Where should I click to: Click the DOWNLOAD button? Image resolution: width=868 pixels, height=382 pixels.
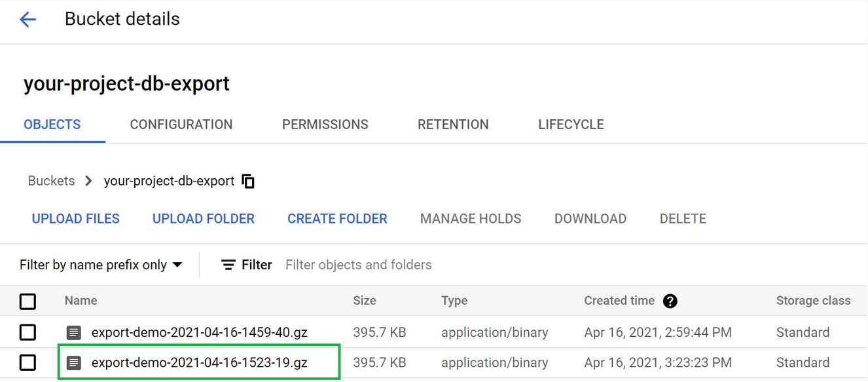(590, 219)
